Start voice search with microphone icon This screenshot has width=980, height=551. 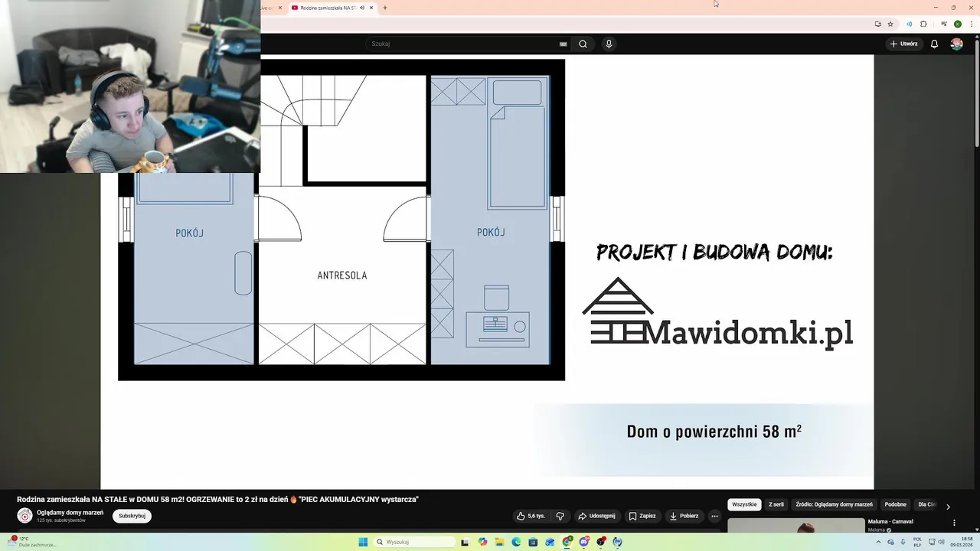pyautogui.click(x=609, y=44)
